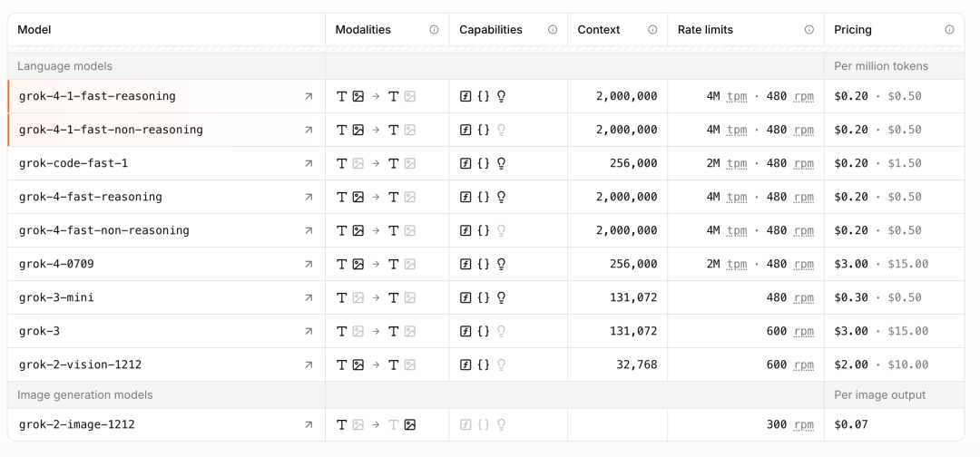Click the rpm abbreviation in grok-3 row
This screenshot has width=980, height=457.
803,331
